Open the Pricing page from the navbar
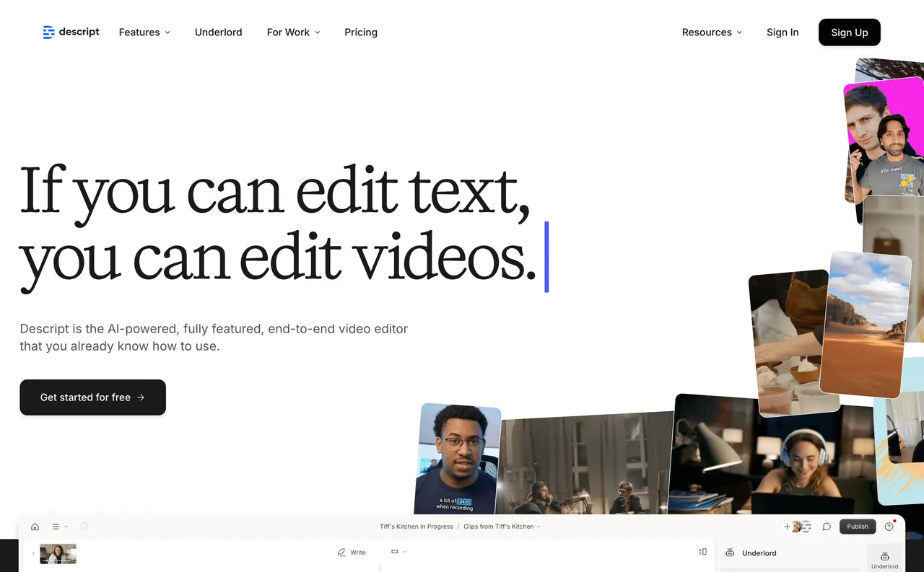This screenshot has width=924, height=572. 360,32
